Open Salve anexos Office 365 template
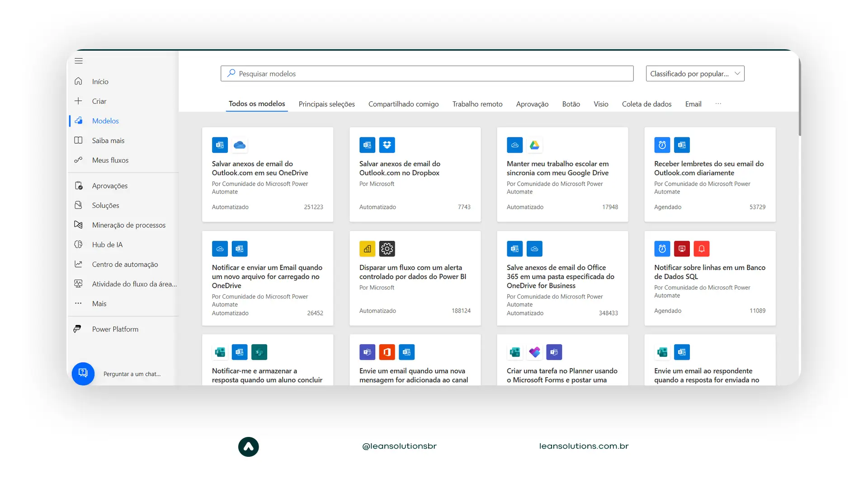 (x=562, y=278)
